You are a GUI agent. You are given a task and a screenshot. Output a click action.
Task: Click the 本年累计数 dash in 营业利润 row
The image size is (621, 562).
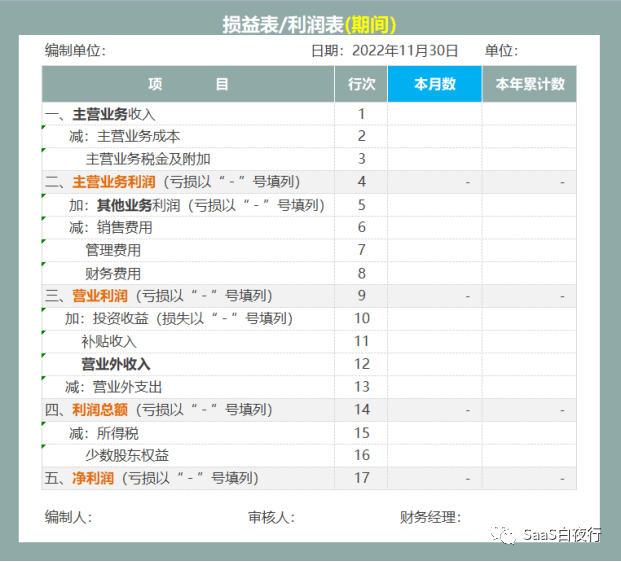562,296
